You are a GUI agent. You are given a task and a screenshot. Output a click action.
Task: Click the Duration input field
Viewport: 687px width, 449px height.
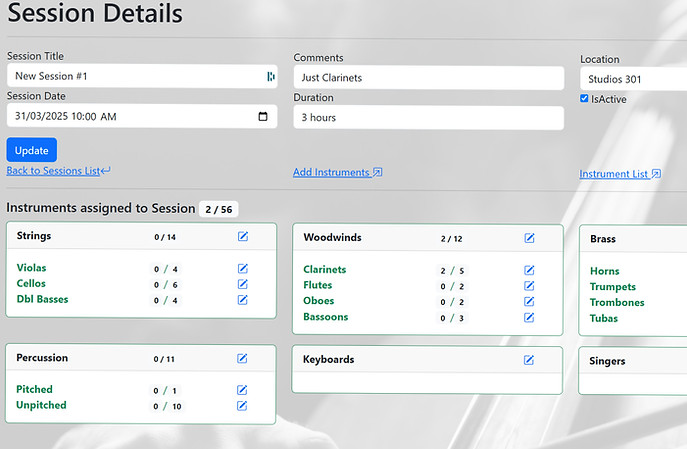428,118
